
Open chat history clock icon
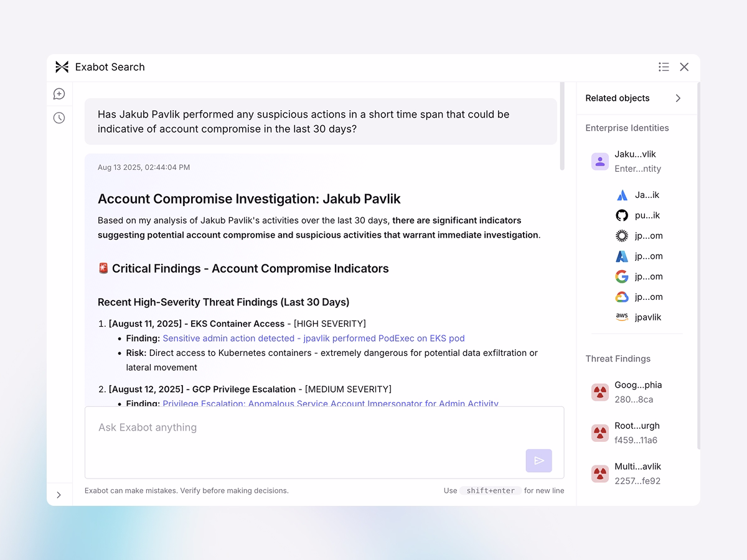[x=59, y=118]
